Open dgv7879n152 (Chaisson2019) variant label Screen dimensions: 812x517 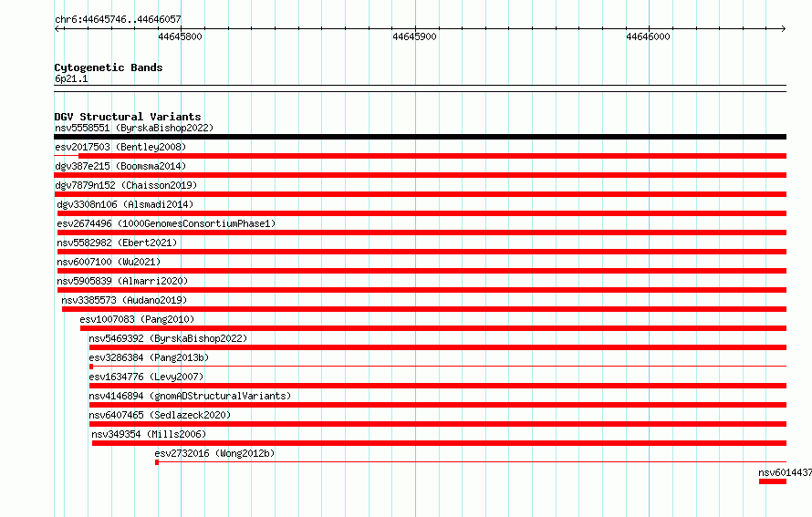(126, 185)
